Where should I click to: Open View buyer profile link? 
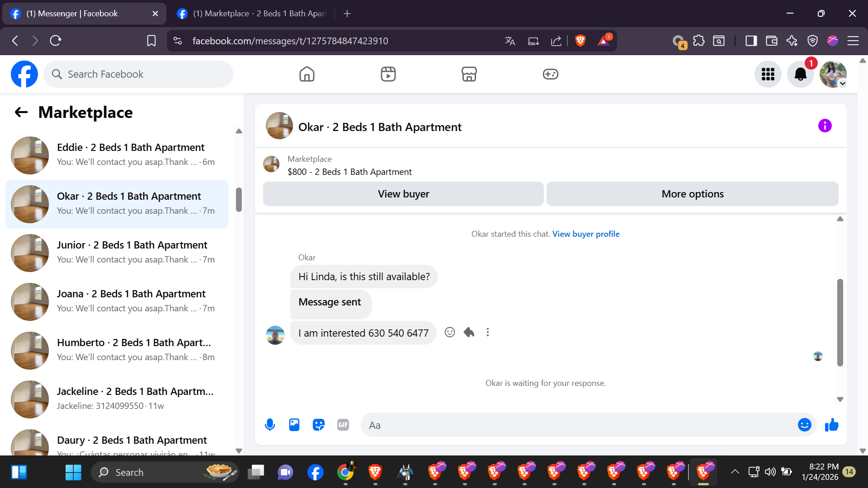(585, 234)
